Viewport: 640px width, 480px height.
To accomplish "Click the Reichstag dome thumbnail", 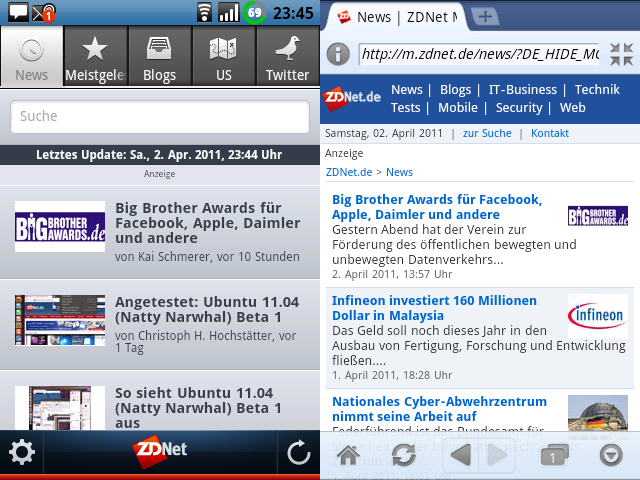I will click(598, 413).
